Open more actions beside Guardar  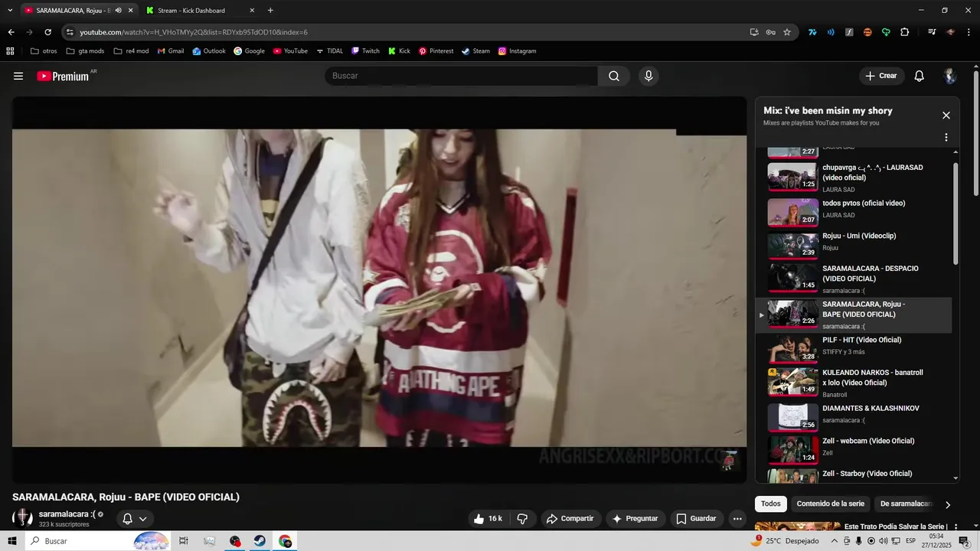point(737,519)
